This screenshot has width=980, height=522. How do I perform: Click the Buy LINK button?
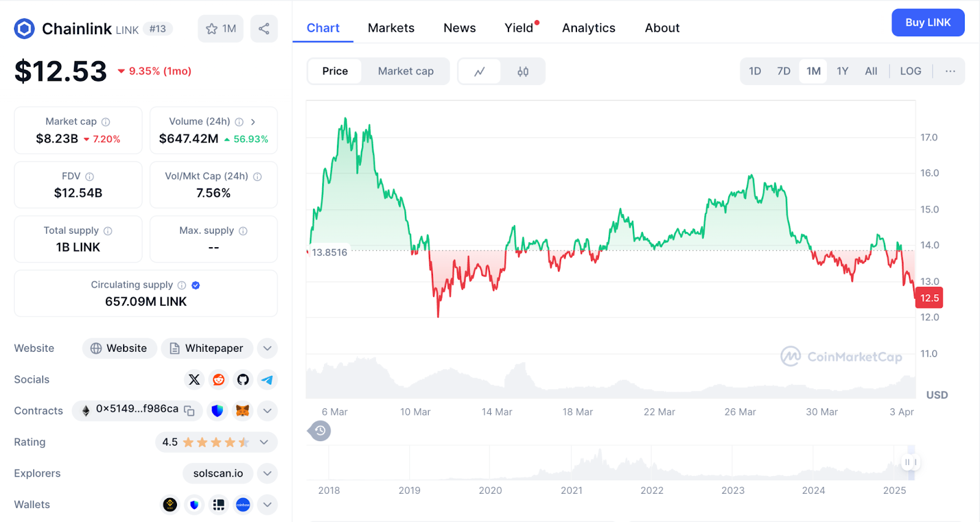[x=928, y=23]
